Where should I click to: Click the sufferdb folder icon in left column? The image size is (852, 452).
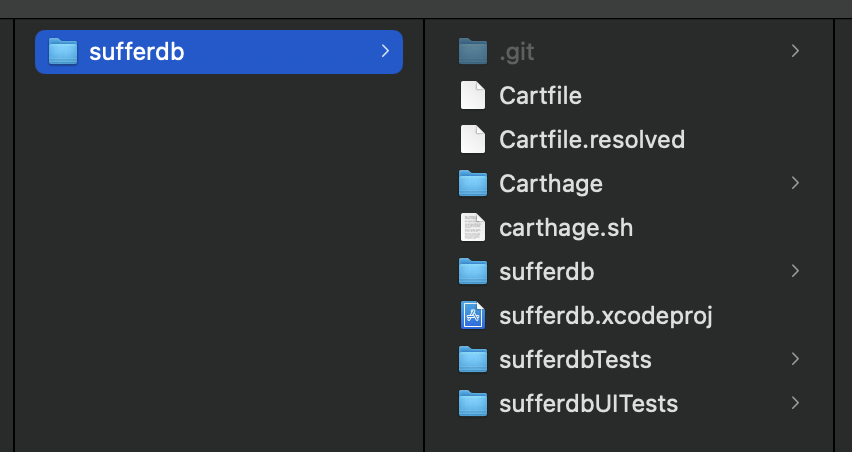tap(63, 51)
